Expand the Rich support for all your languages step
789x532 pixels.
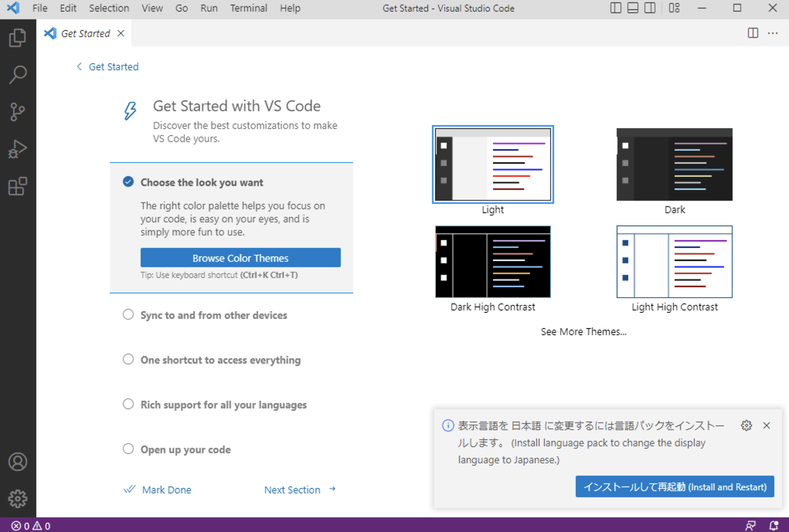click(223, 405)
